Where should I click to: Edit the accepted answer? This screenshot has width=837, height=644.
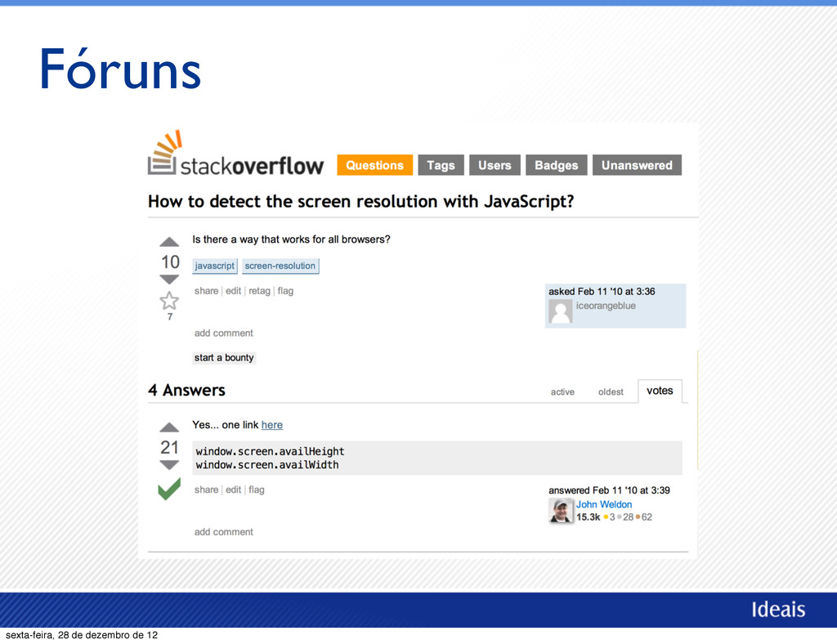(x=233, y=490)
